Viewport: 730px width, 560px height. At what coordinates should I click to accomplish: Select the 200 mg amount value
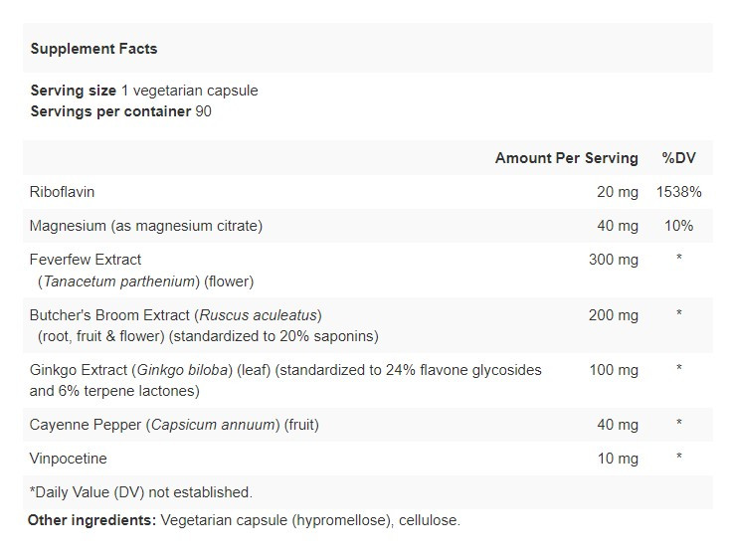(613, 315)
